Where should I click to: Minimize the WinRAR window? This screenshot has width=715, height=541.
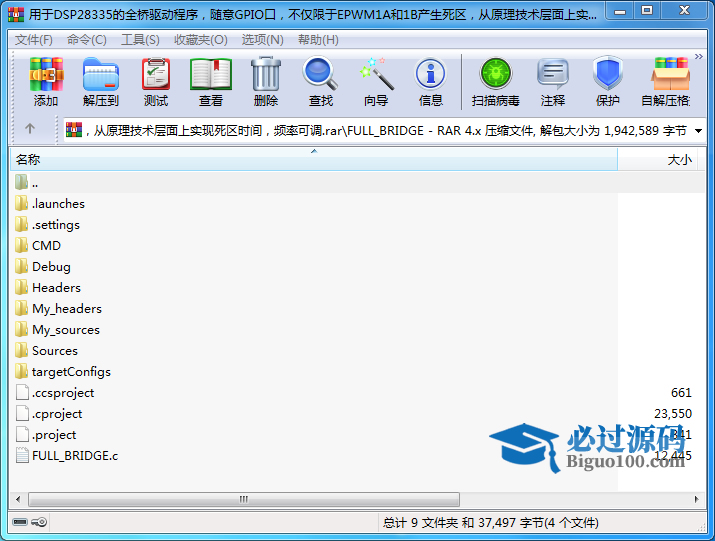620,11
